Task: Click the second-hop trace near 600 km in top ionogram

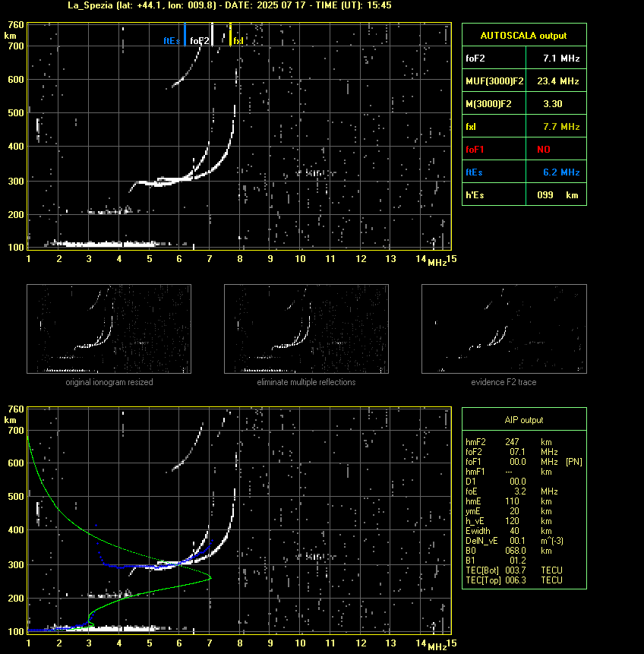Action: click(x=184, y=78)
